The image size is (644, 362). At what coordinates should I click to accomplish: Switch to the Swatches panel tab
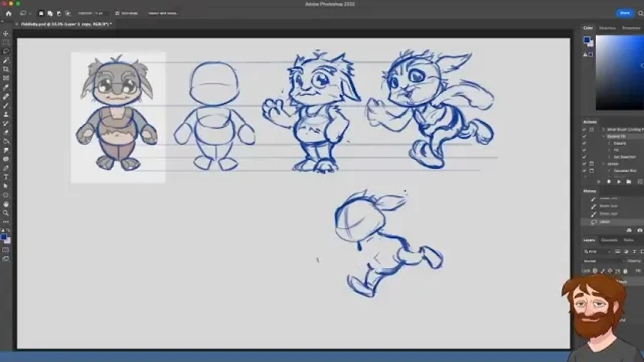[607, 28]
